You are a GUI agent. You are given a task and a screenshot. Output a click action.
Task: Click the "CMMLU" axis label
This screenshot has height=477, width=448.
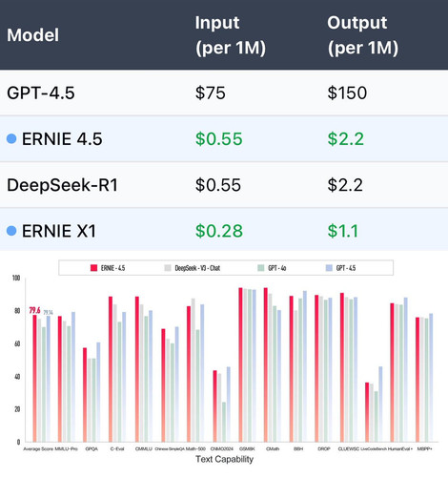point(144,449)
